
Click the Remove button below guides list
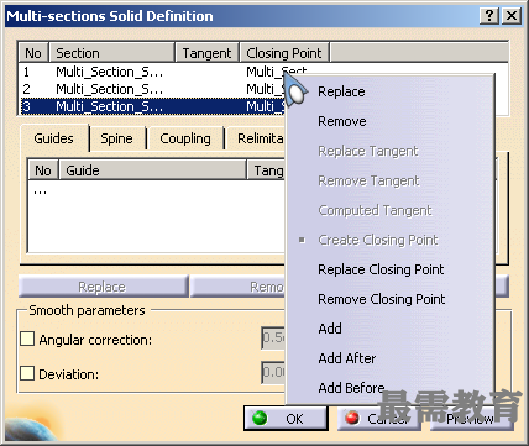coord(238,287)
